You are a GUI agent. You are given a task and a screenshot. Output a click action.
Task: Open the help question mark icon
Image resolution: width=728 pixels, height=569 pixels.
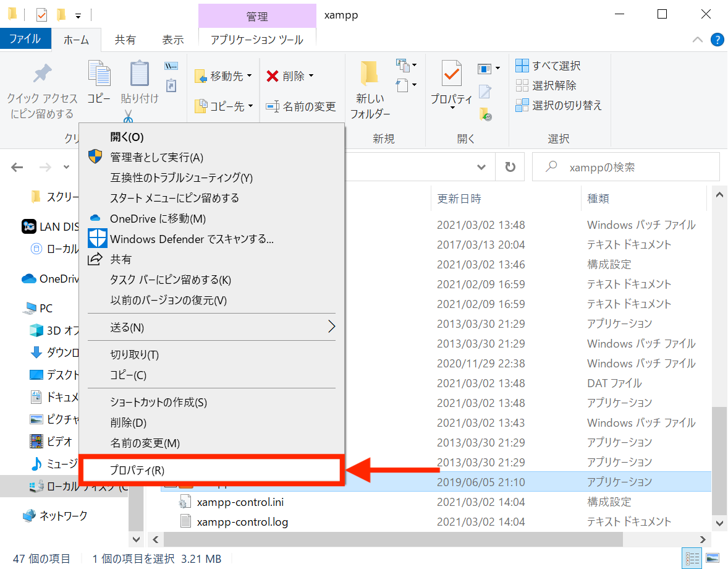pyautogui.click(x=717, y=40)
